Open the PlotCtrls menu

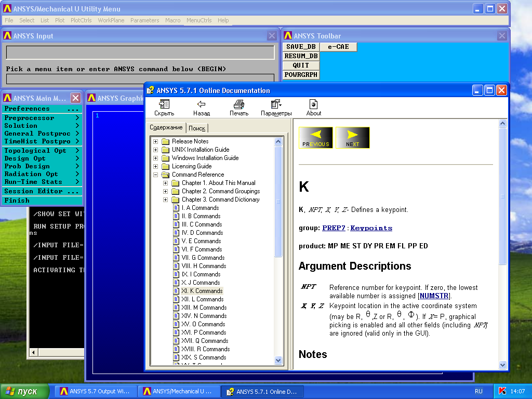pos(81,20)
